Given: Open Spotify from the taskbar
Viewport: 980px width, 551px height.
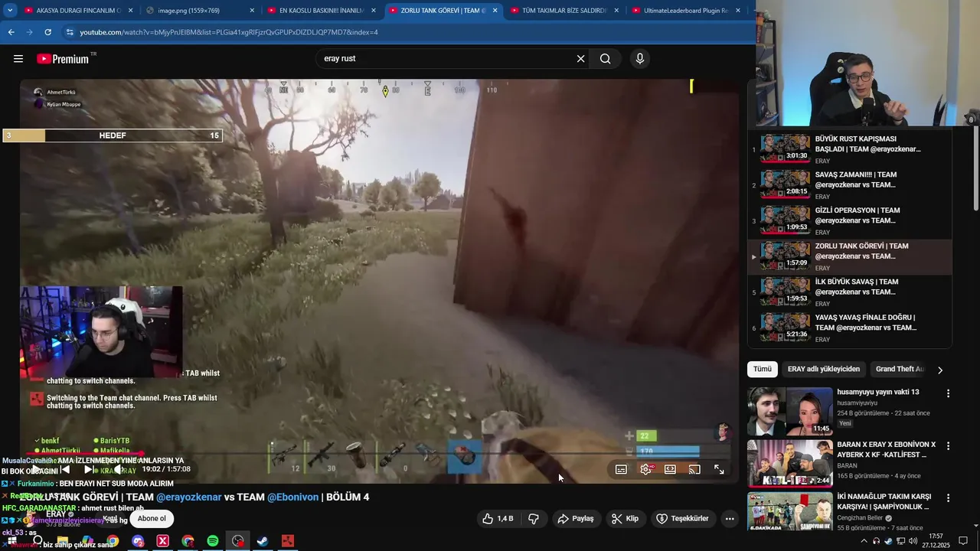Looking at the screenshot, I should point(213,541).
